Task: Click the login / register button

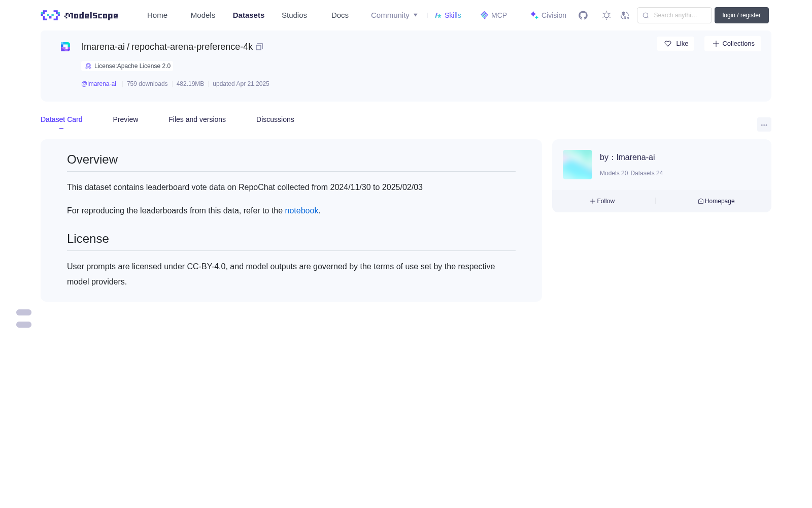Action: pos(741,15)
